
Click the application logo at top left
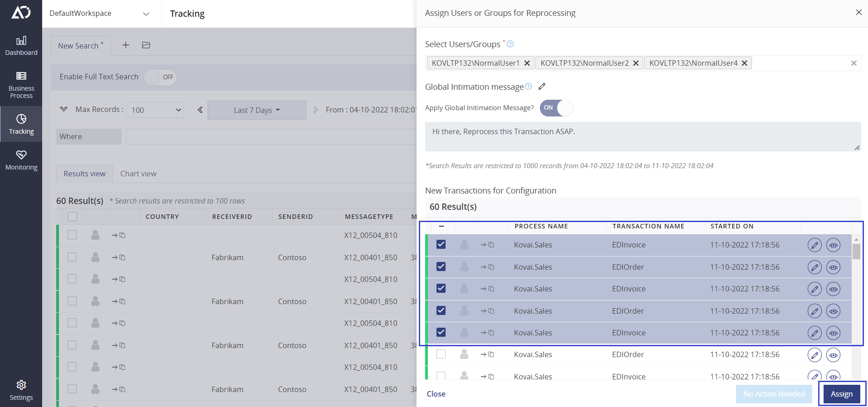(21, 12)
